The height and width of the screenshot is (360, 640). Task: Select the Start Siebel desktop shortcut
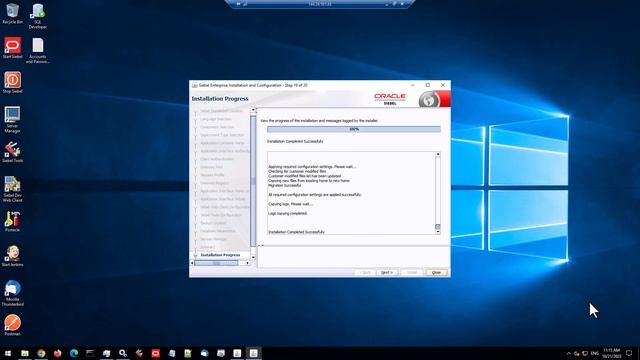coord(12,48)
